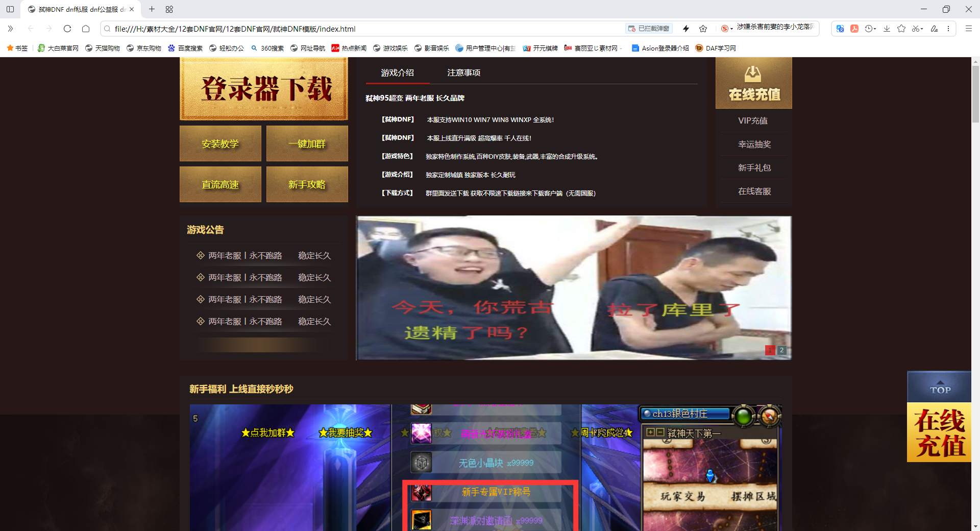Click the TOP back-to-top button
Viewport: 980px width, 531px height.
[940, 388]
